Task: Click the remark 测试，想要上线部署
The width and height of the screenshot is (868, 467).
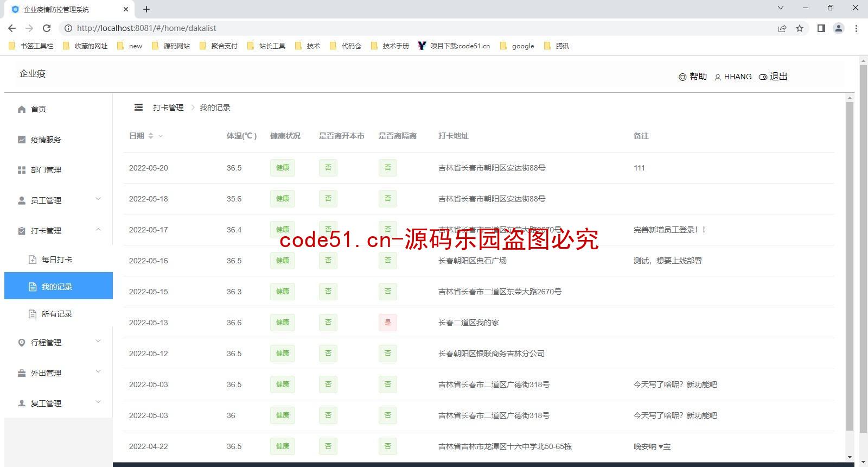Action: coord(668,261)
